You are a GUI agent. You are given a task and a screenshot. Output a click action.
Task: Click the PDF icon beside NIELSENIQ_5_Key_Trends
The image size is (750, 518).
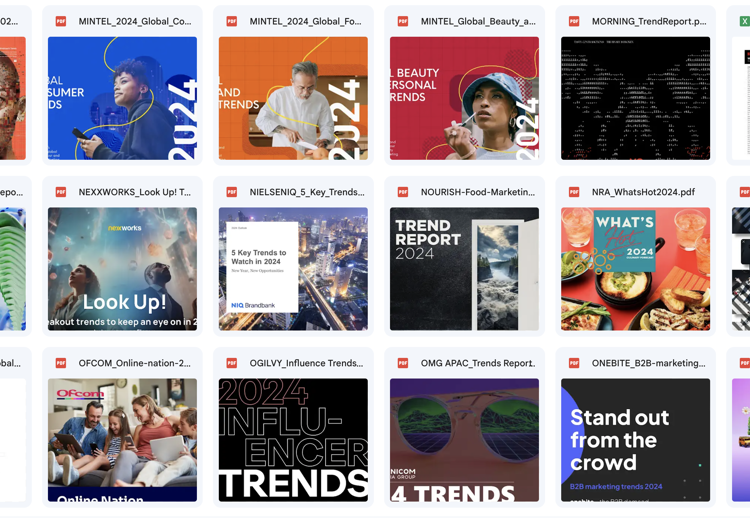232,192
